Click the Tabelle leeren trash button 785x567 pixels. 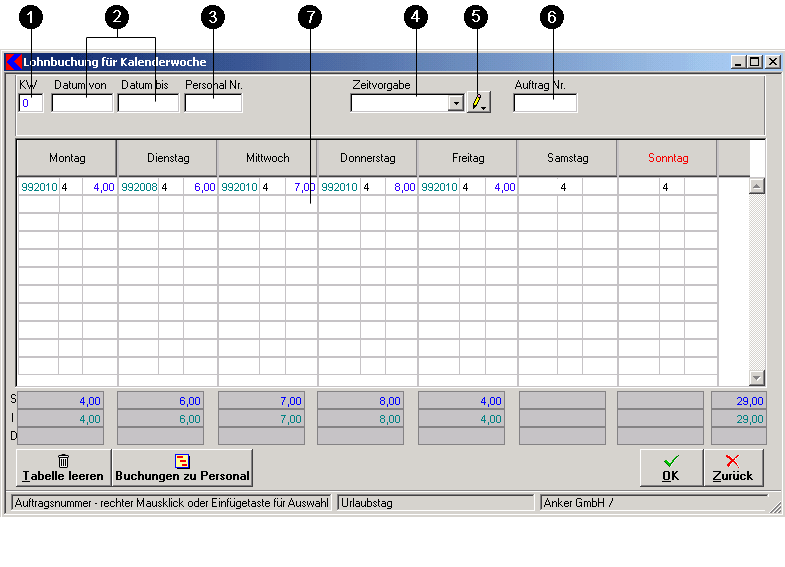[x=64, y=467]
